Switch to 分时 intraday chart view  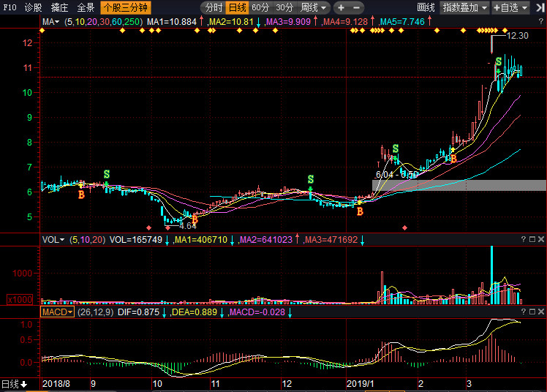214,7
